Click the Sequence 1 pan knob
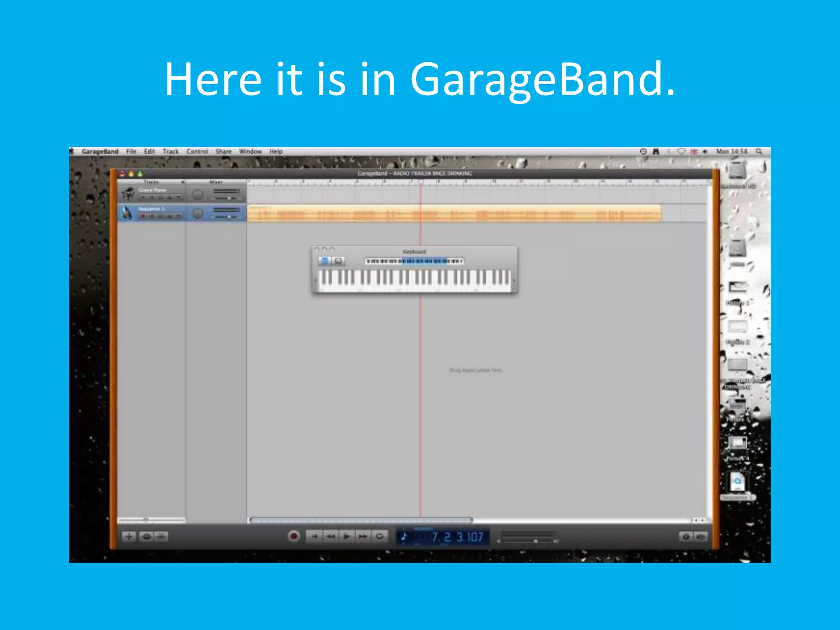 (198, 213)
